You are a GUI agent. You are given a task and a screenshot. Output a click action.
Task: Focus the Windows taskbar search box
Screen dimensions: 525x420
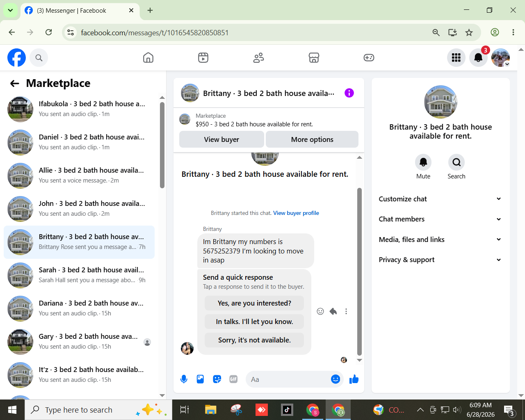coord(98,410)
